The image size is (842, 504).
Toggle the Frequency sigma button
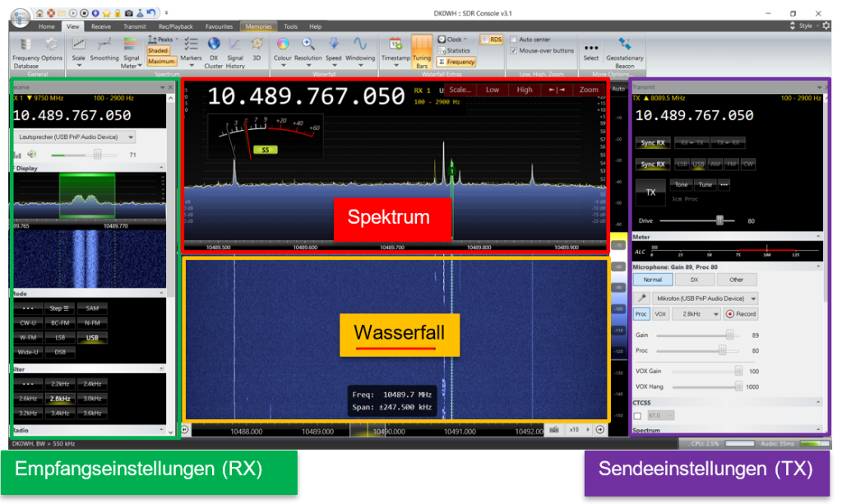pos(457,62)
